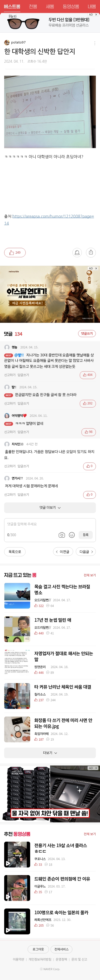Like the post with the 249 thumbs-up

tap(15, 252)
